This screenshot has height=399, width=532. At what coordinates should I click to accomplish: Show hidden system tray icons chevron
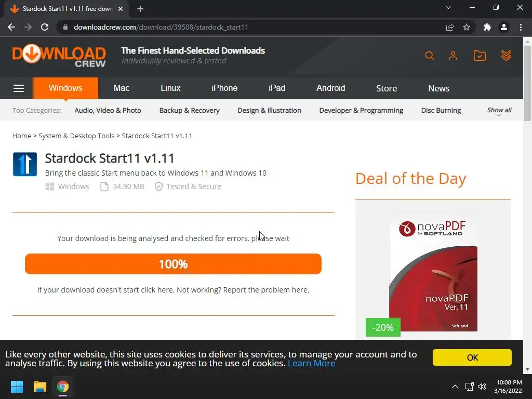(x=455, y=387)
